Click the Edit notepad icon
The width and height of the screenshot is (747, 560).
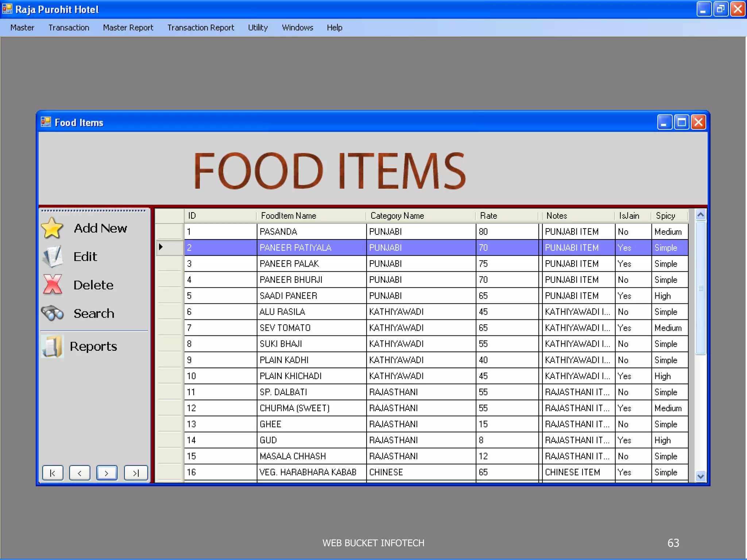coord(52,256)
